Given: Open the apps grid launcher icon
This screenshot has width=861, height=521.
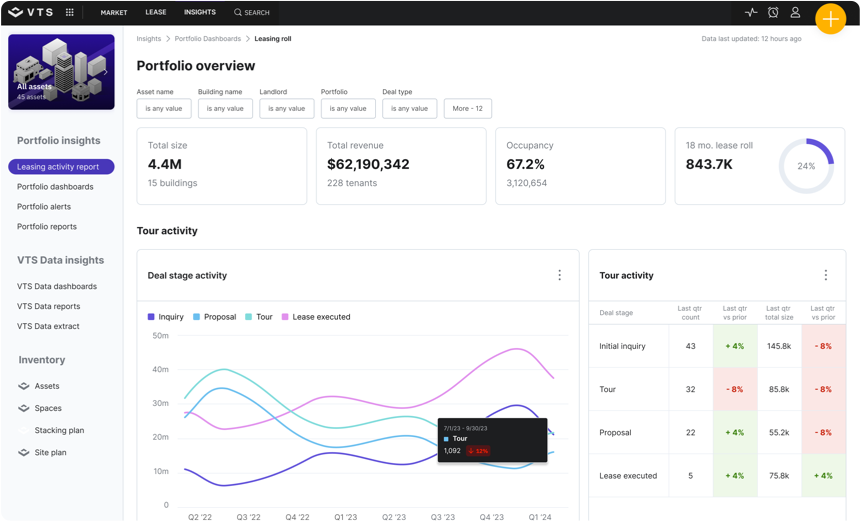Looking at the screenshot, I should pyautogui.click(x=69, y=13).
